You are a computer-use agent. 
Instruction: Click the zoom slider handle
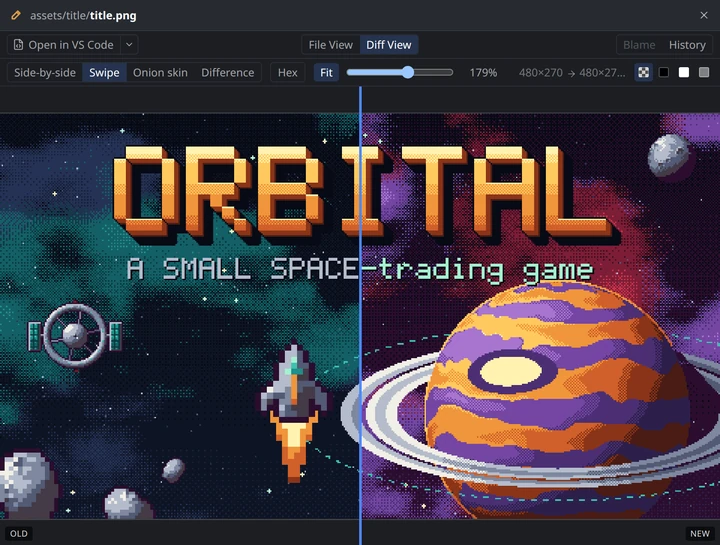408,73
